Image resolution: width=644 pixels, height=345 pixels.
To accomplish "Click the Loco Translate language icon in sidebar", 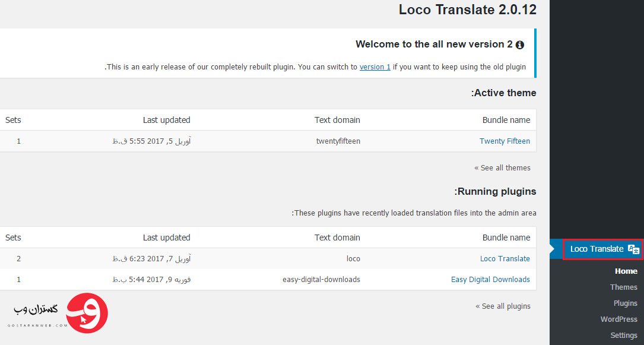I will 634,249.
